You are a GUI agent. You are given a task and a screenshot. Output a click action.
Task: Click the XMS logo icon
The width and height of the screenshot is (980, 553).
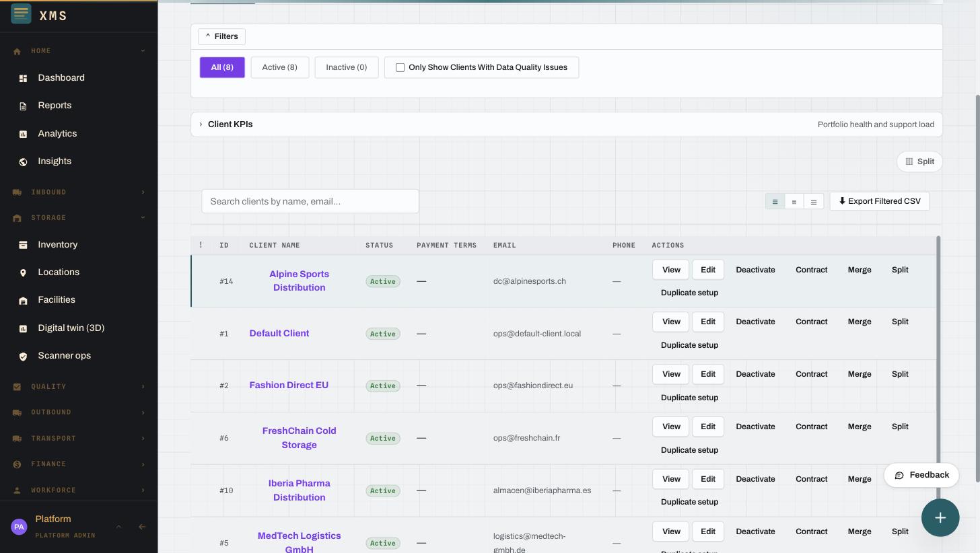[x=21, y=13]
